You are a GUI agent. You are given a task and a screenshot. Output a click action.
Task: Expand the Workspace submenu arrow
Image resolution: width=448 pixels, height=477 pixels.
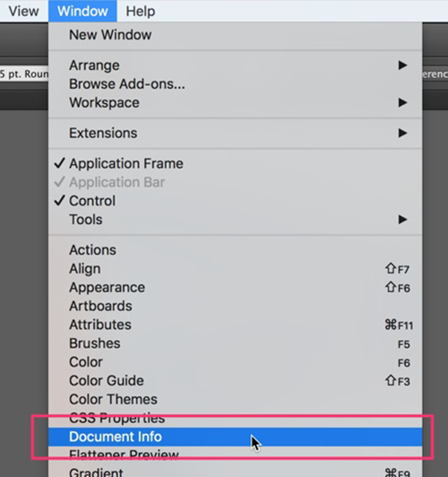point(402,102)
